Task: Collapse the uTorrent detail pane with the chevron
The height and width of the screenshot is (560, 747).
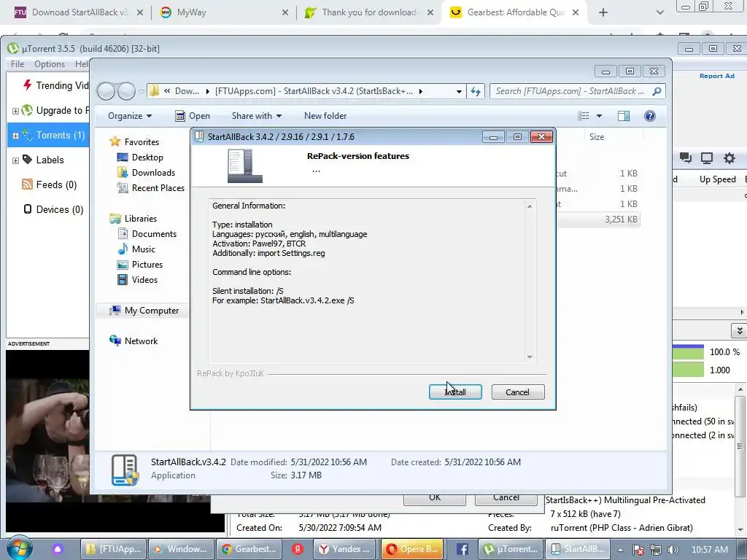Action: tap(739, 330)
